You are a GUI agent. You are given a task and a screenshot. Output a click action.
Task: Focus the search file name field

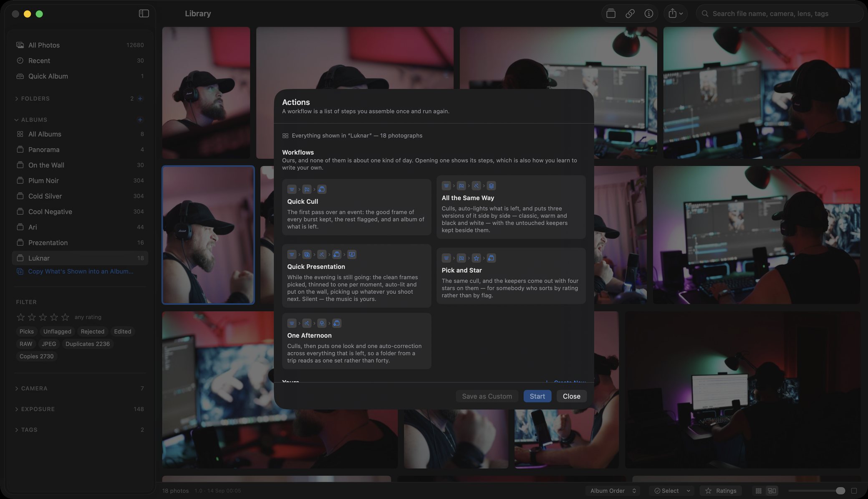tap(779, 14)
